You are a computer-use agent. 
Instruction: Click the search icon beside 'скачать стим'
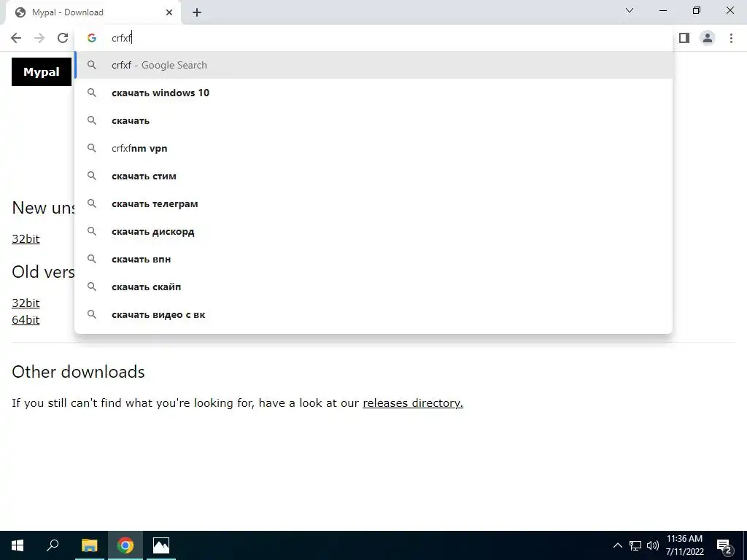click(x=92, y=176)
